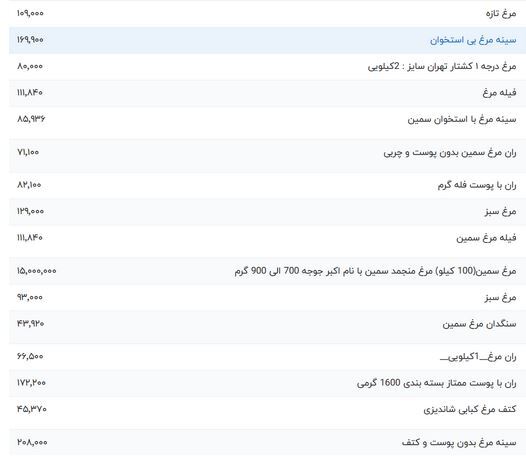The image size is (526, 456).
Task: Select 'کتف مرغ کبابی شاندیزی' name
Action: click(x=470, y=409)
